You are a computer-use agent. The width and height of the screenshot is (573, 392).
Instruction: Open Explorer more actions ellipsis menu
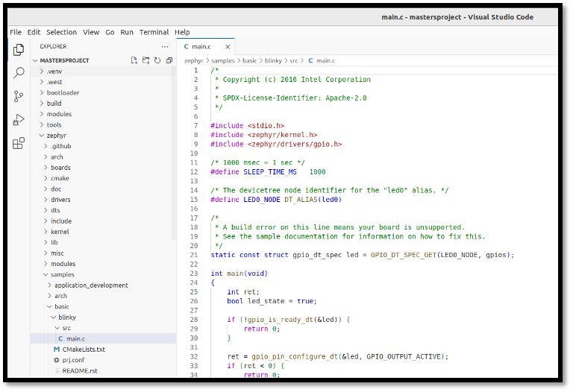(165, 47)
